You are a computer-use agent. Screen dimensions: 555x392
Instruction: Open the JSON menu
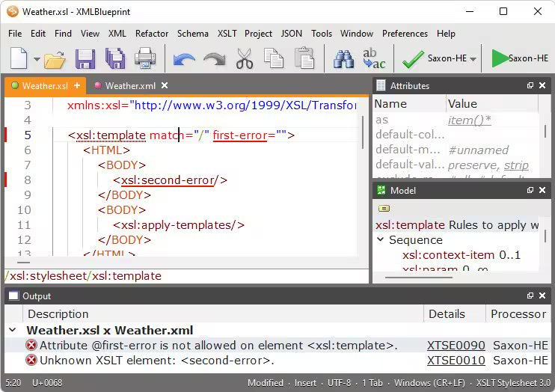point(292,34)
